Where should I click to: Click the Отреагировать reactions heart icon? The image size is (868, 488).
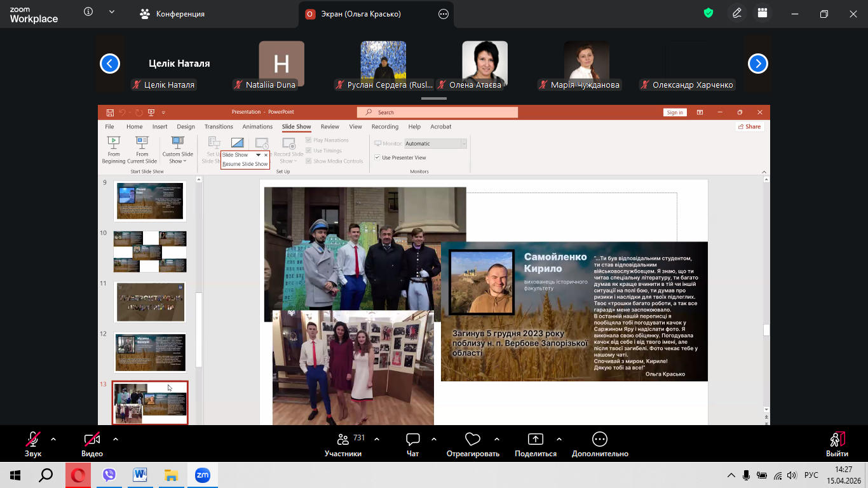pyautogui.click(x=472, y=440)
